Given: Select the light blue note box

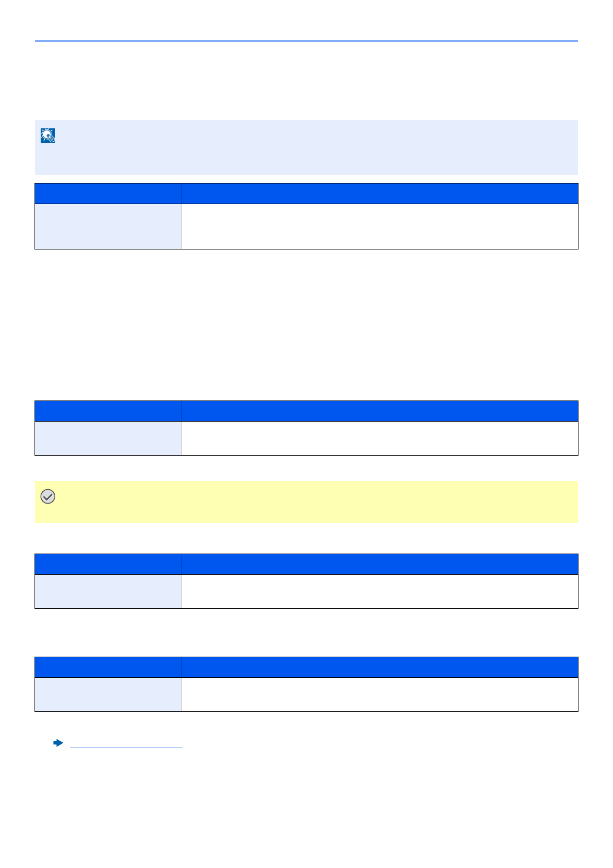Looking at the screenshot, I should (306, 147).
